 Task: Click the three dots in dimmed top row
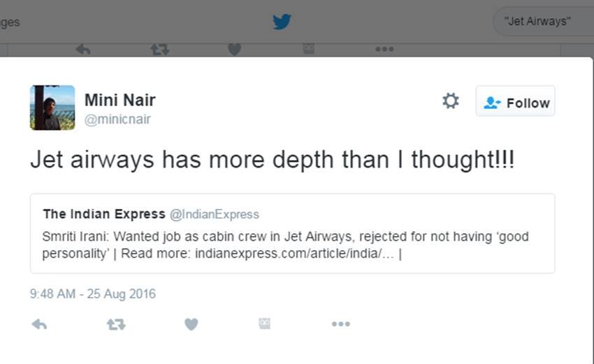coord(384,49)
